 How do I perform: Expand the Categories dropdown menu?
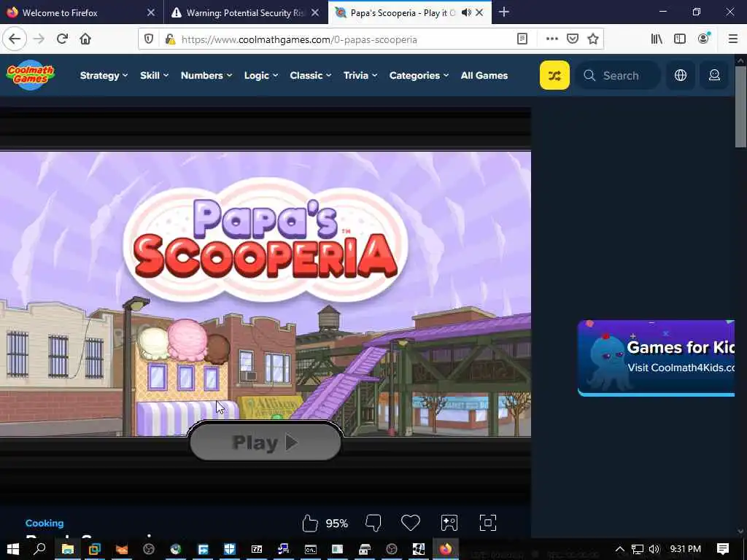click(x=419, y=75)
